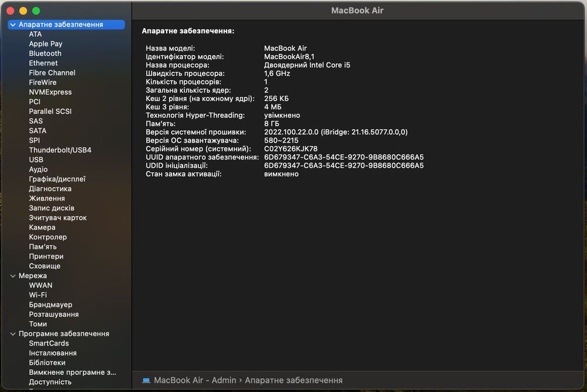
Task: Open Доступність in the sidebar
Action: click(x=50, y=382)
